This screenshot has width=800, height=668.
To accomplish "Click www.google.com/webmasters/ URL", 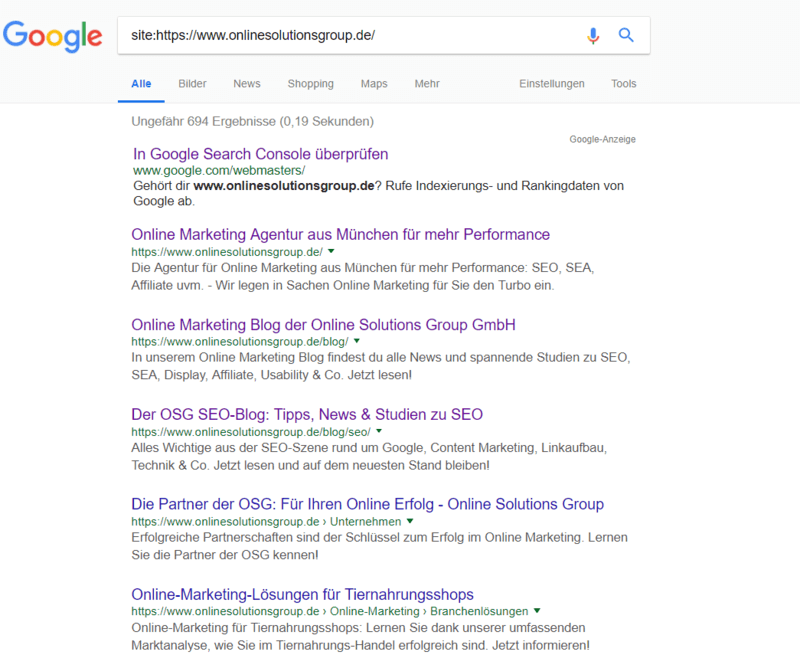I will (x=219, y=170).
